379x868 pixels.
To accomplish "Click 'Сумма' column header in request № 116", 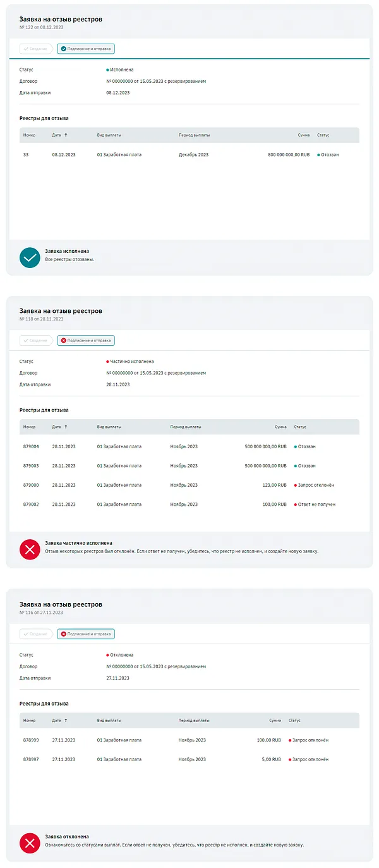I will coord(275,720).
